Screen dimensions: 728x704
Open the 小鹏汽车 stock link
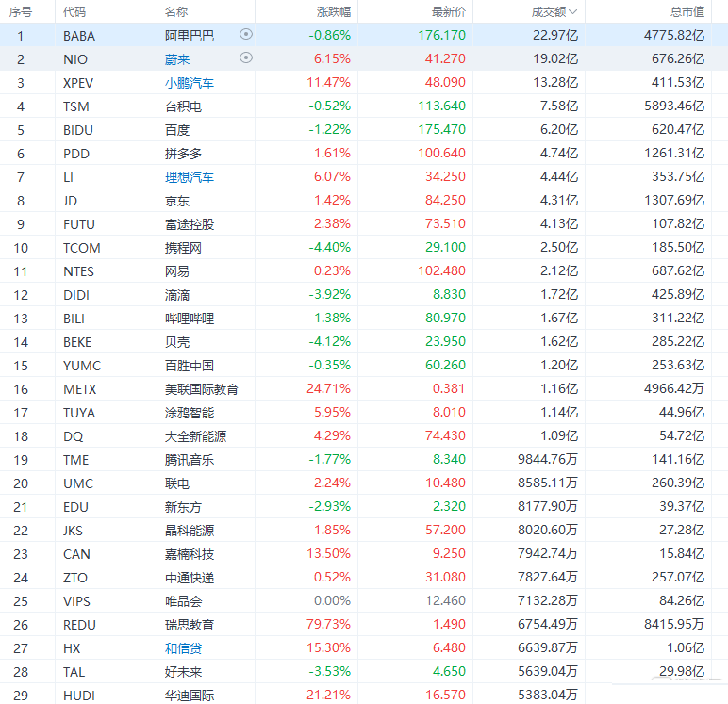(190, 83)
